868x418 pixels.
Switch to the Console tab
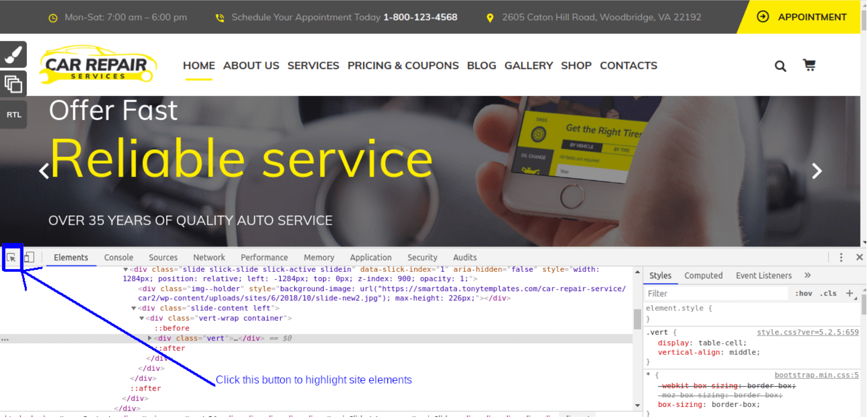(x=118, y=257)
